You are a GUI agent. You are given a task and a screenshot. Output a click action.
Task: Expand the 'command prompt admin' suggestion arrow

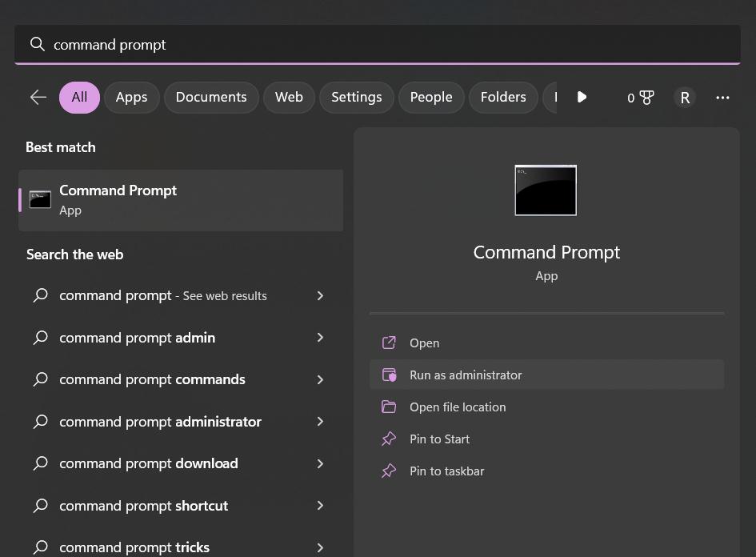(x=320, y=338)
